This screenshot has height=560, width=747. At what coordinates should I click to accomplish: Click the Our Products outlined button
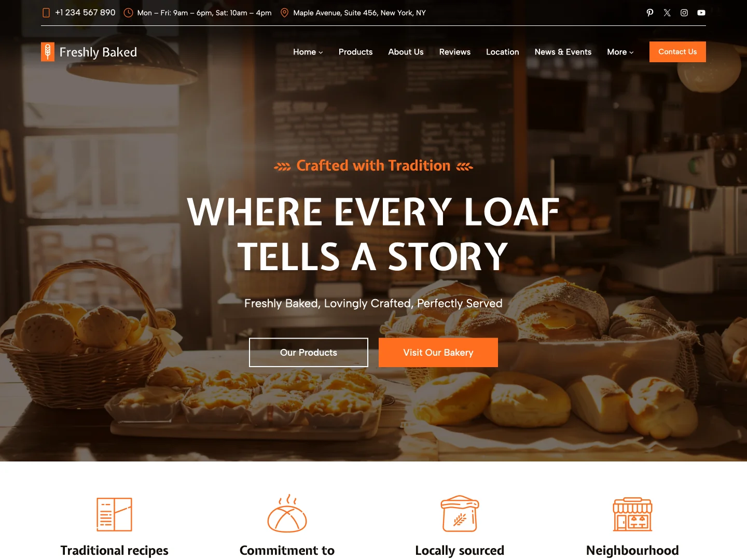[309, 353]
